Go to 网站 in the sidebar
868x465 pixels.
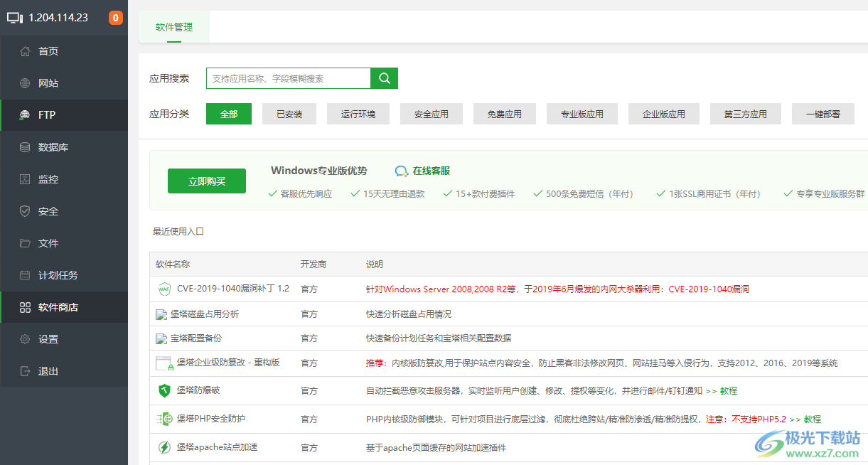click(64, 83)
